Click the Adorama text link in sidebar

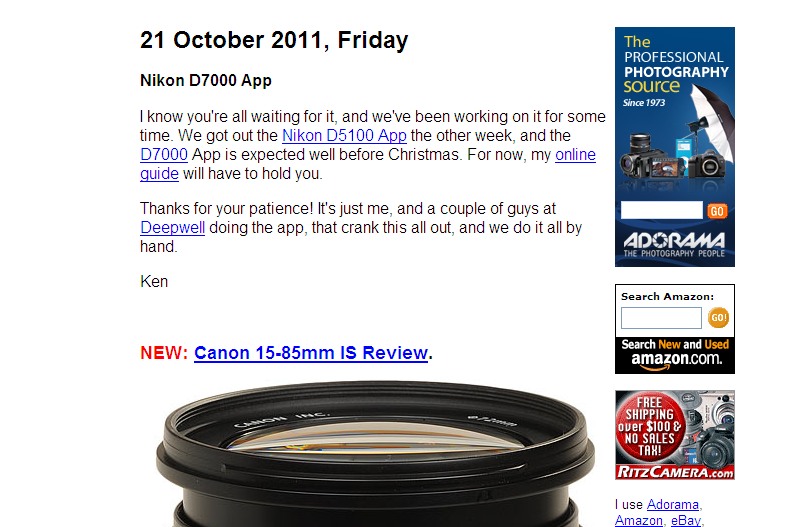tap(672, 504)
